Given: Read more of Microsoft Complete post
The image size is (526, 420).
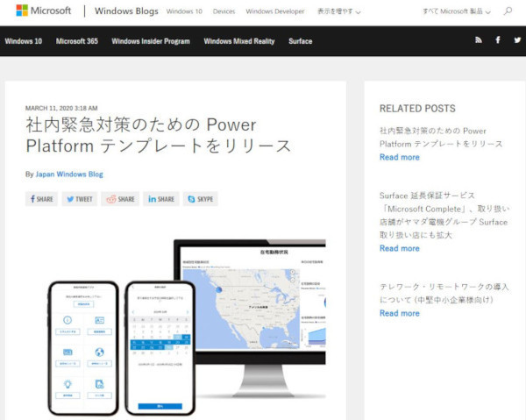Looking at the screenshot, I should pos(400,248).
